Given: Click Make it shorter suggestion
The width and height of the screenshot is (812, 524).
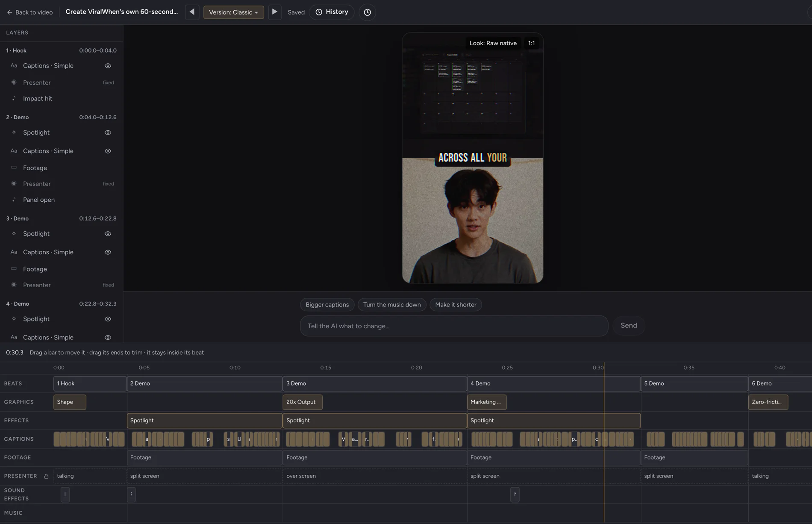Looking at the screenshot, I should (456, 305).
